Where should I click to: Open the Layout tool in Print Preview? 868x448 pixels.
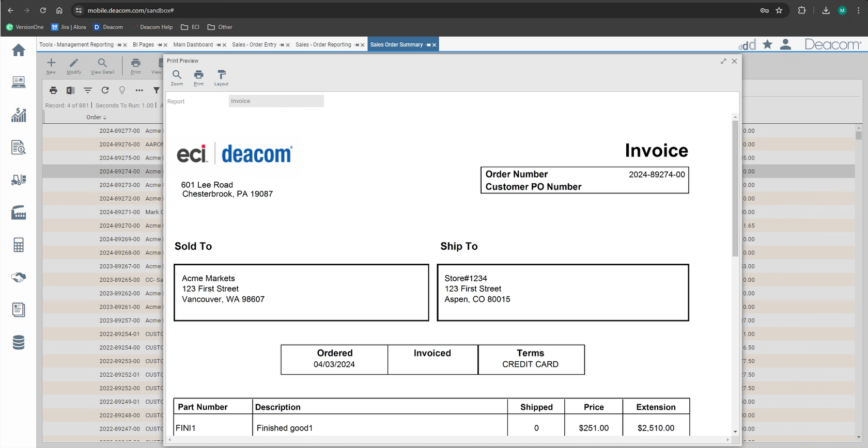coord(221,77)
